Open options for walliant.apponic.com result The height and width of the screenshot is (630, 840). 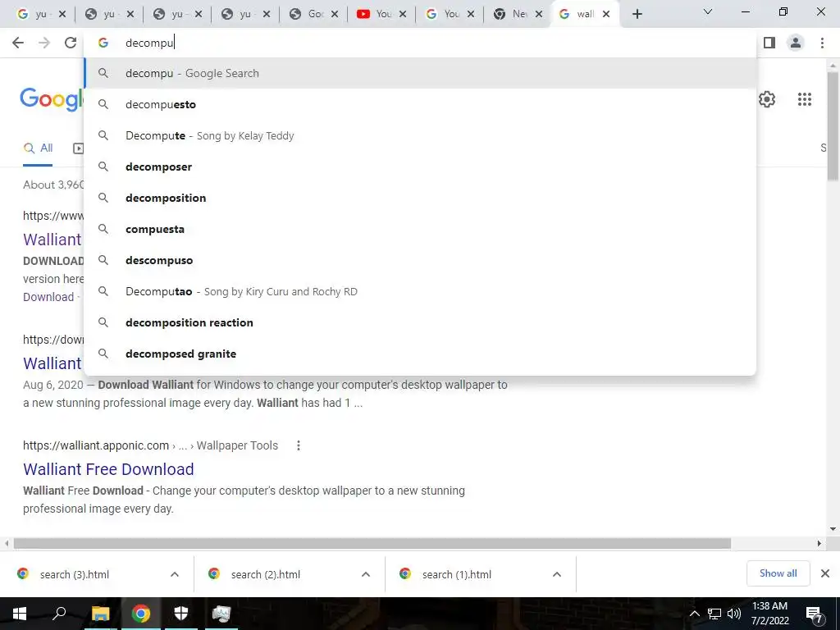299,445
